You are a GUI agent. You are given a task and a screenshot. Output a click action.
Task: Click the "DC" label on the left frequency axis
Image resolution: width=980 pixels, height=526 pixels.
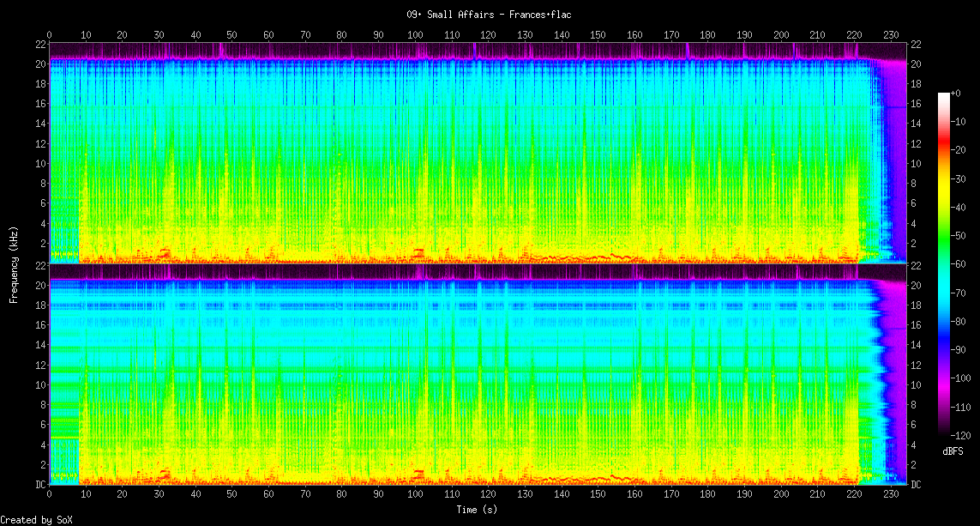tap(39, 484)
